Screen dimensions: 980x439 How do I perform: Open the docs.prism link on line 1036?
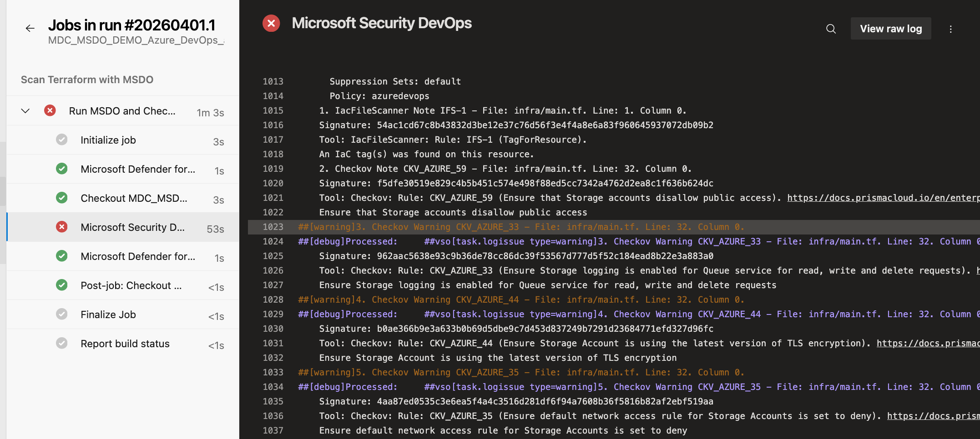tap(933, 416)
